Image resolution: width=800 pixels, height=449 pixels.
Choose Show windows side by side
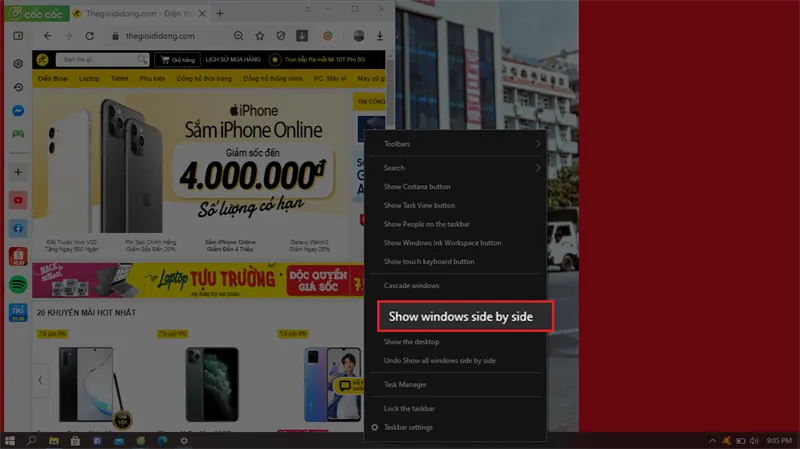tap(465, 316)
